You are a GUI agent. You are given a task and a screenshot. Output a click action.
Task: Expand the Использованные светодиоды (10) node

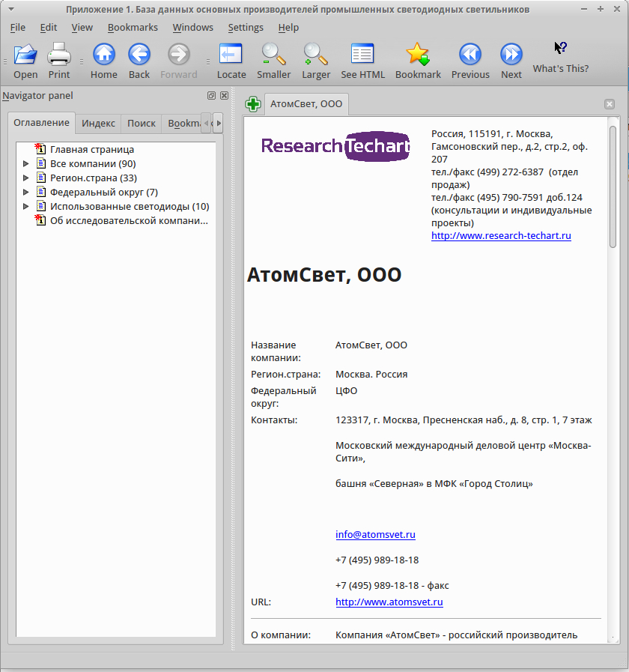[25, 206]
